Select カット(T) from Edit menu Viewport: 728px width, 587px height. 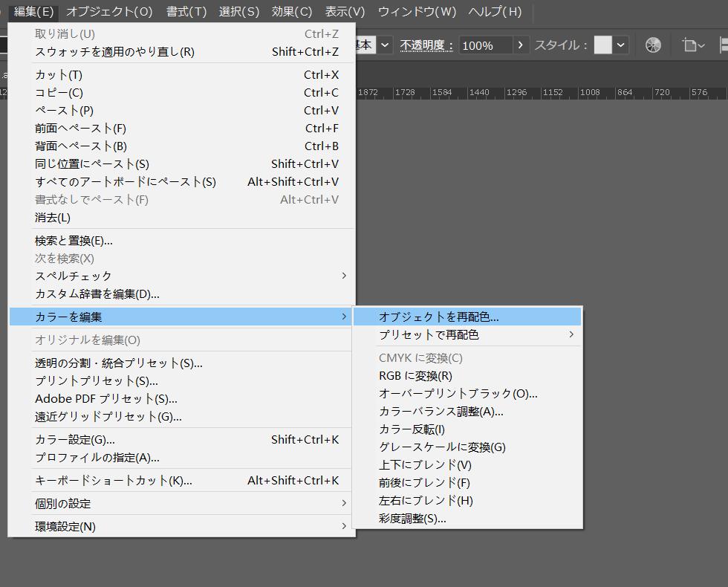tap(183, 75)
